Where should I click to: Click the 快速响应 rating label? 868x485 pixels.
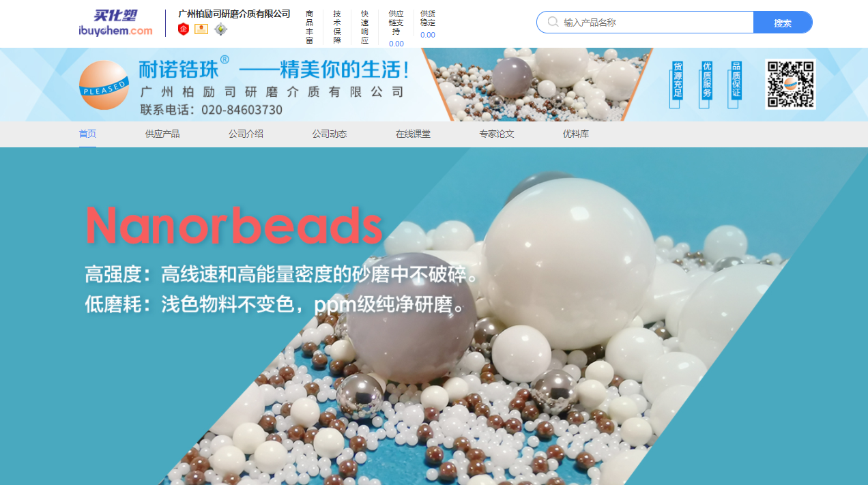point(364,27)
